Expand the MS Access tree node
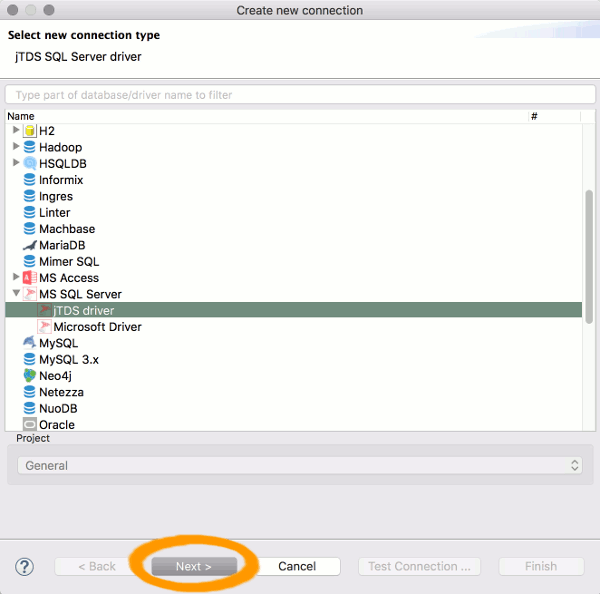This screenshot has width=600, height=594. (16, 277)
